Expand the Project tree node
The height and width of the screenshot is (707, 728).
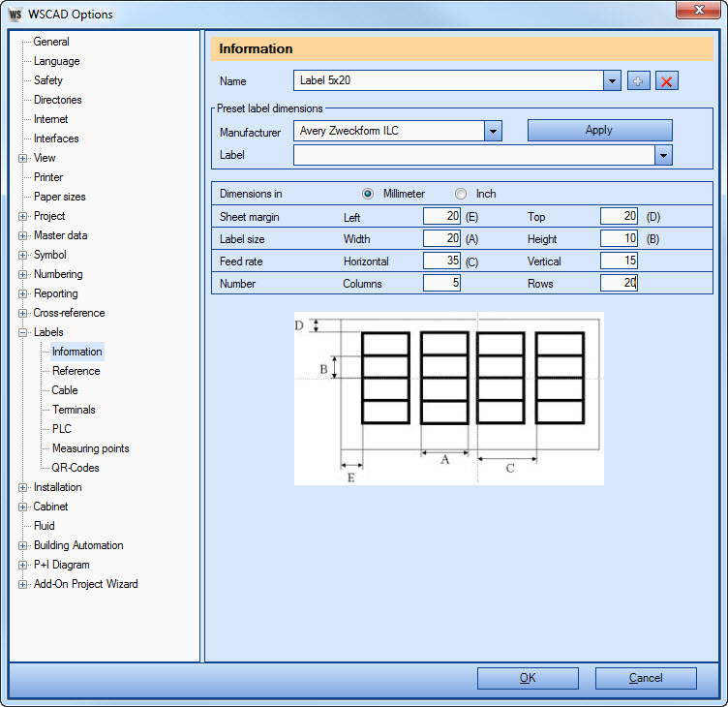[x=23, y=216]
